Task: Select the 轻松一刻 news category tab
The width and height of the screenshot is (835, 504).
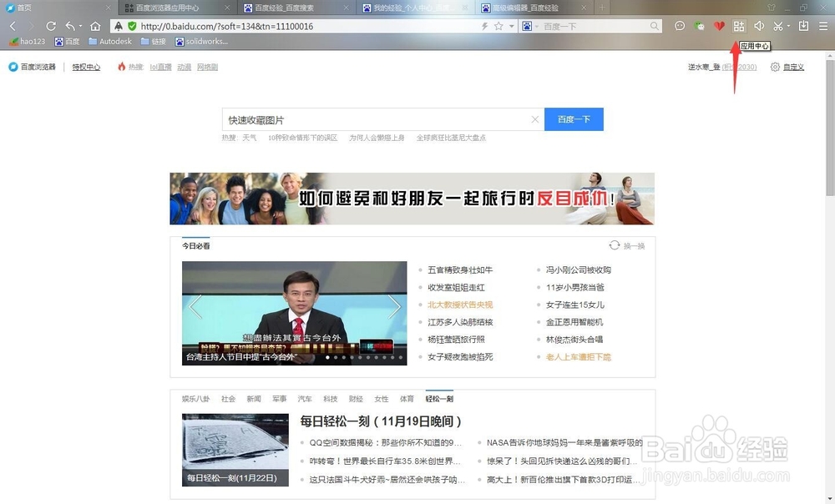Action: [x=440, y=399]
